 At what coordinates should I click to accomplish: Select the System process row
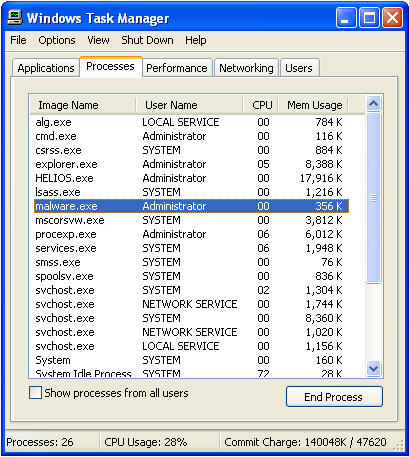(x=191, y=360)
